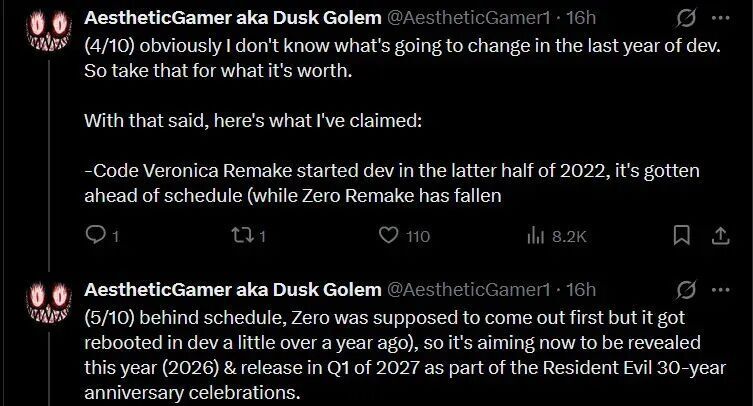Open the display name on the (5/10) tweet
Viewport: 753px width, 406px height.
[233, 290]
